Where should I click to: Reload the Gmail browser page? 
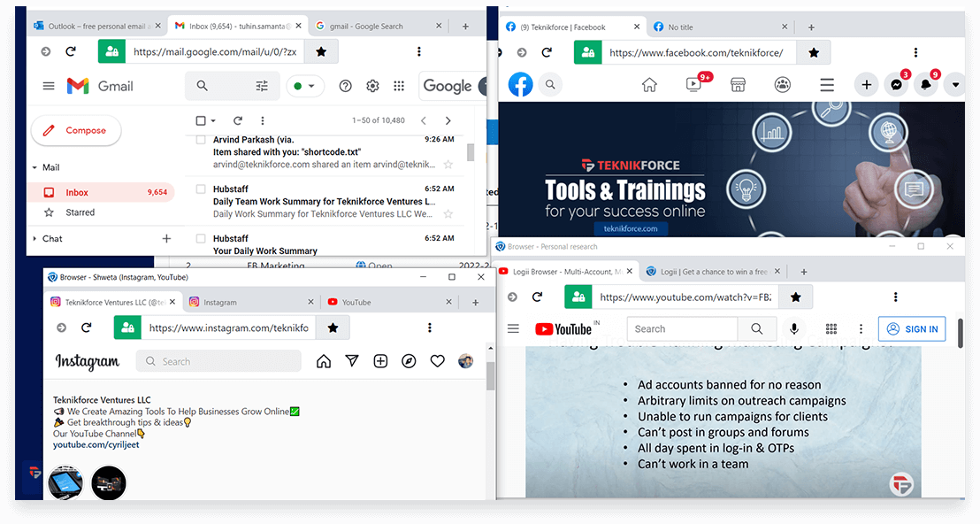[x=71, y=51]
